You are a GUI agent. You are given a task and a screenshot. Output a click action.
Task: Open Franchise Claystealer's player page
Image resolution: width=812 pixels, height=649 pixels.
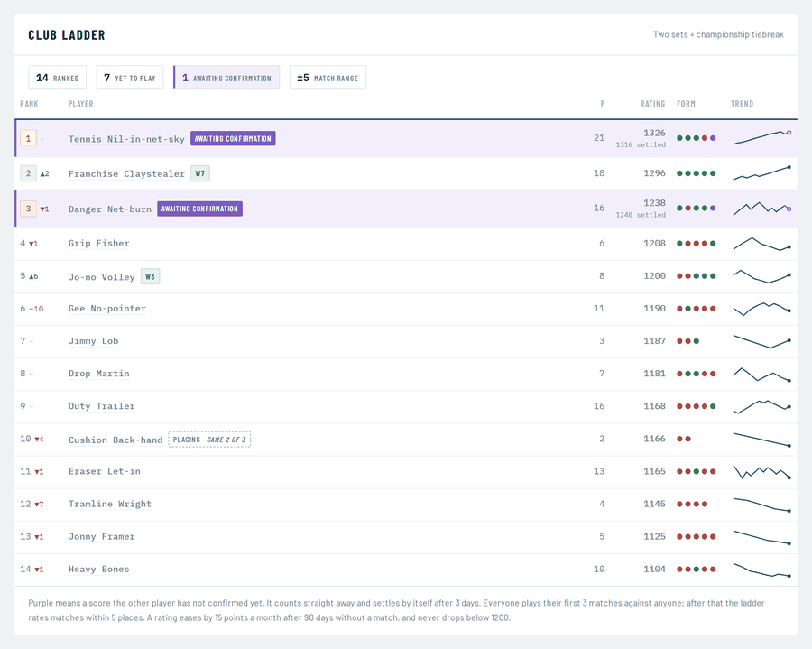pyautogui.click(x=126, y=173)
